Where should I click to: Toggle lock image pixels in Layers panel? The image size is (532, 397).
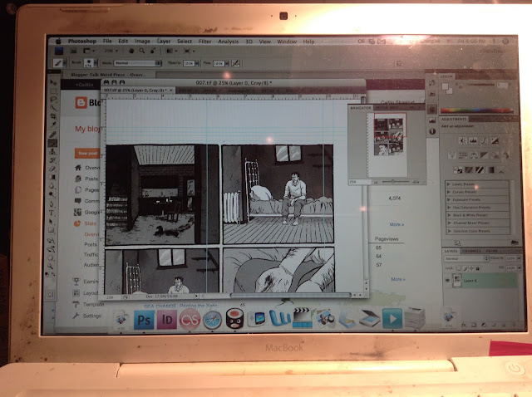(465, 268)
